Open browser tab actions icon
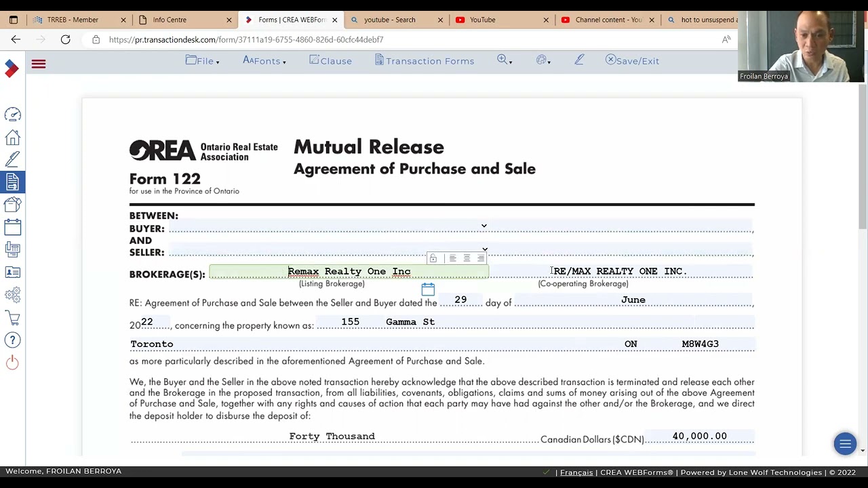 tap(13, 20)
